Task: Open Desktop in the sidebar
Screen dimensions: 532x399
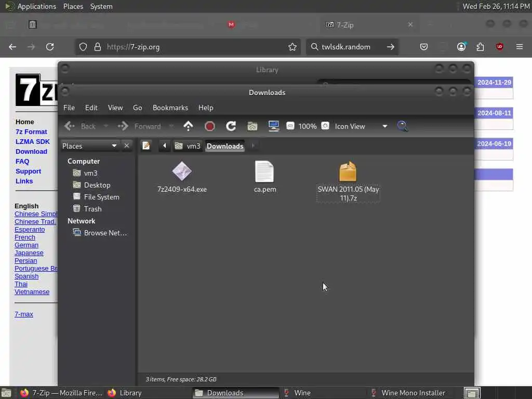Action: click(92, 185)
